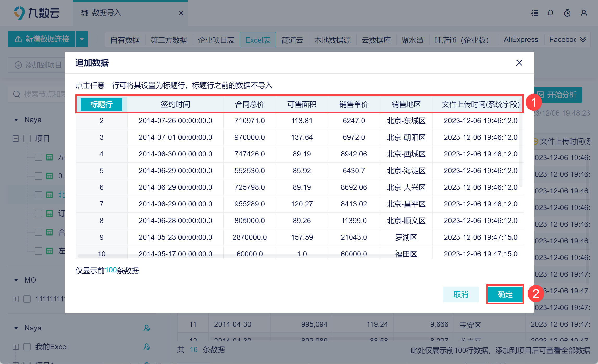598x364 pixels.
Task: Open the task list icon in header
Action: coord(534,13)
